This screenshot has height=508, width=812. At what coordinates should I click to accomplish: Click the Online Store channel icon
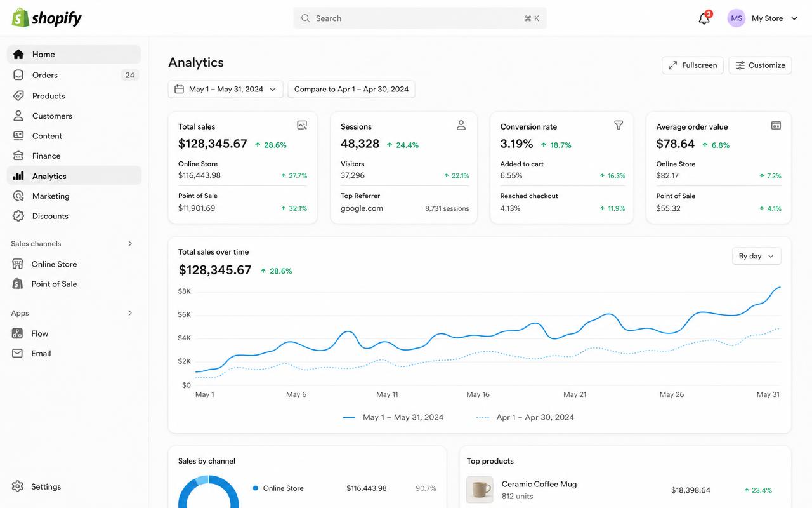[18, 264]
